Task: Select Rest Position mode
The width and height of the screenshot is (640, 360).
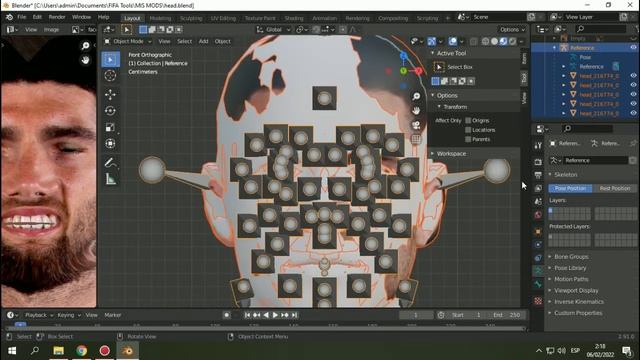Action: point(615,188)
